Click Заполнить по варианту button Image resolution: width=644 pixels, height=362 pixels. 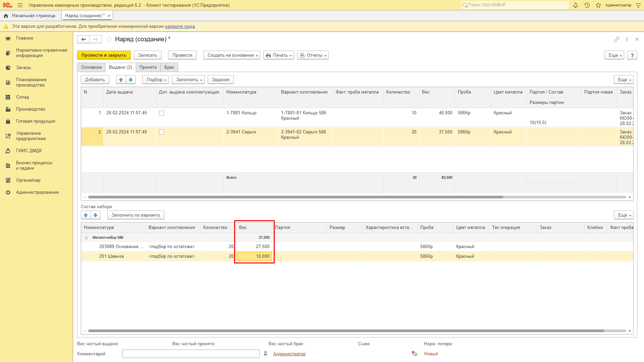(136, 215)
